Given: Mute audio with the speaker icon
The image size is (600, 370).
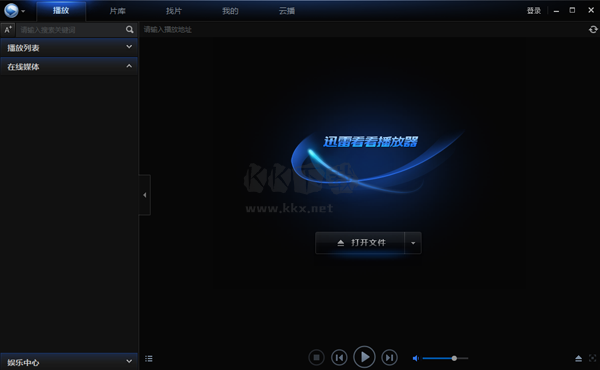Looking at the screenshot, I should [x=416, y=359].
